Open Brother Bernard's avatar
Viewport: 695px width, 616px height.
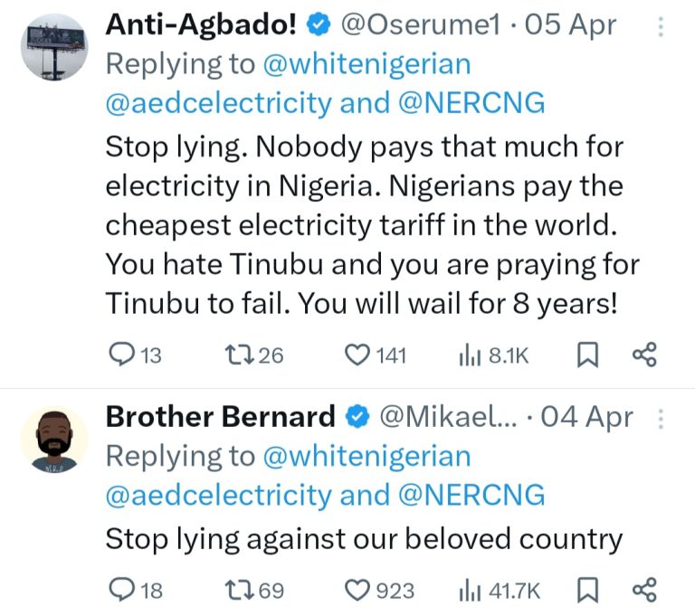point(54,438)
